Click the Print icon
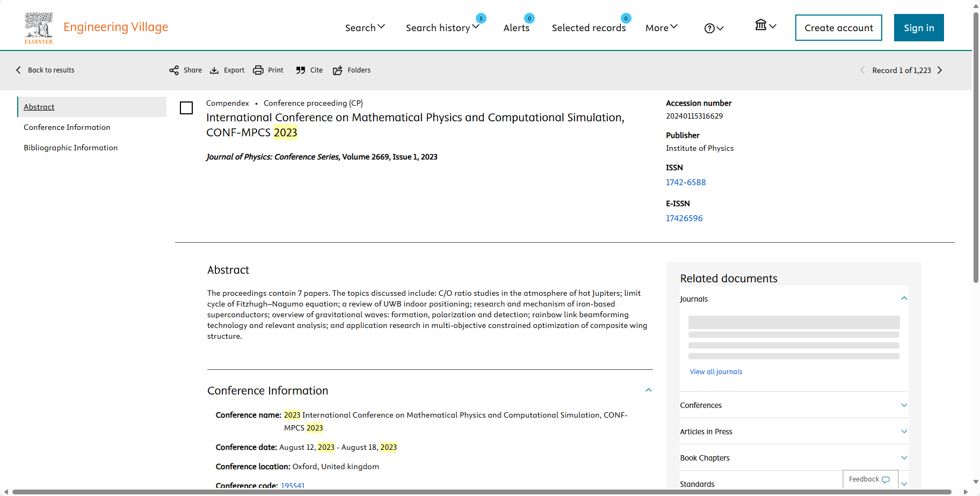The image size is (980, 496). (258, 70)
